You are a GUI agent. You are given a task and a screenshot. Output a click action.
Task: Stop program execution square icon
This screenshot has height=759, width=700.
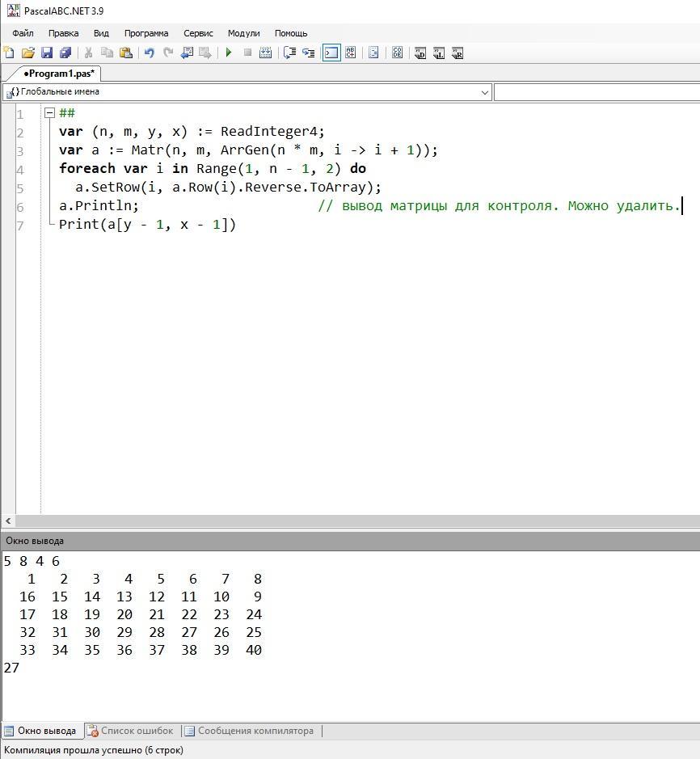(x=247, y=53)
